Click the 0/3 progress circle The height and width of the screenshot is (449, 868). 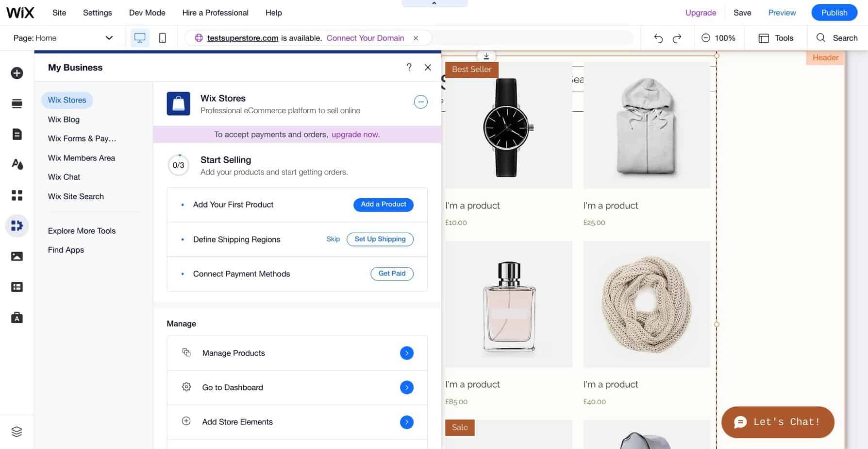[x=178, y=165]
